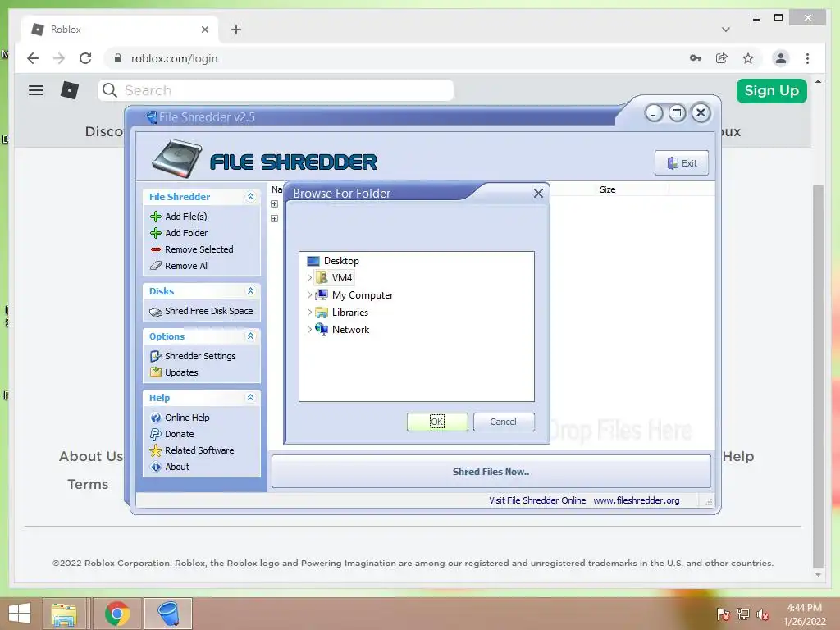The width and height of the screenshot is (840, 630).
Task: Click the volume tray icon
Action: pos(763,614)
